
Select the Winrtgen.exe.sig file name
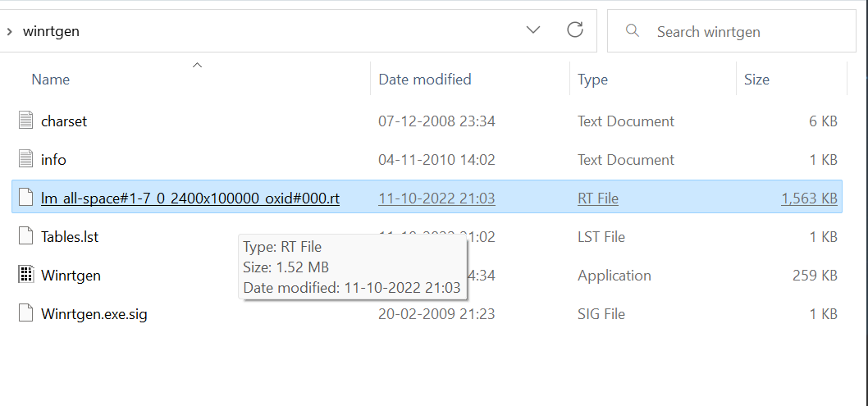(x=94, y=313)
